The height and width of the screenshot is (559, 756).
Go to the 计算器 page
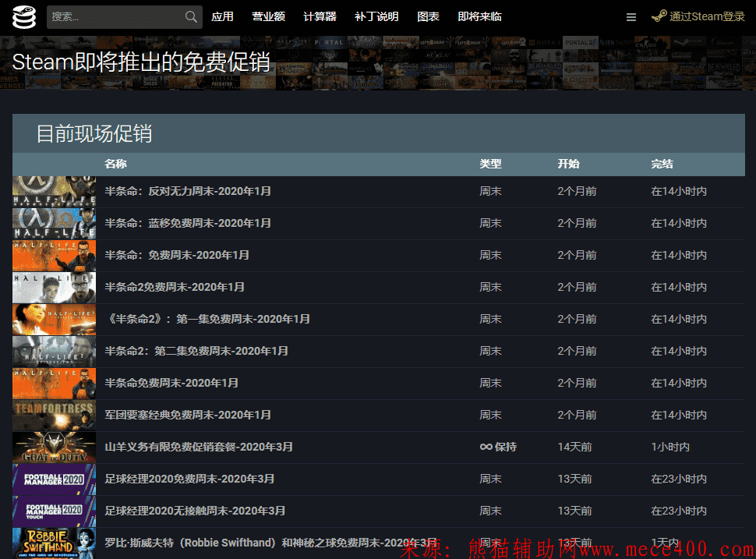[x=320, y=17]
